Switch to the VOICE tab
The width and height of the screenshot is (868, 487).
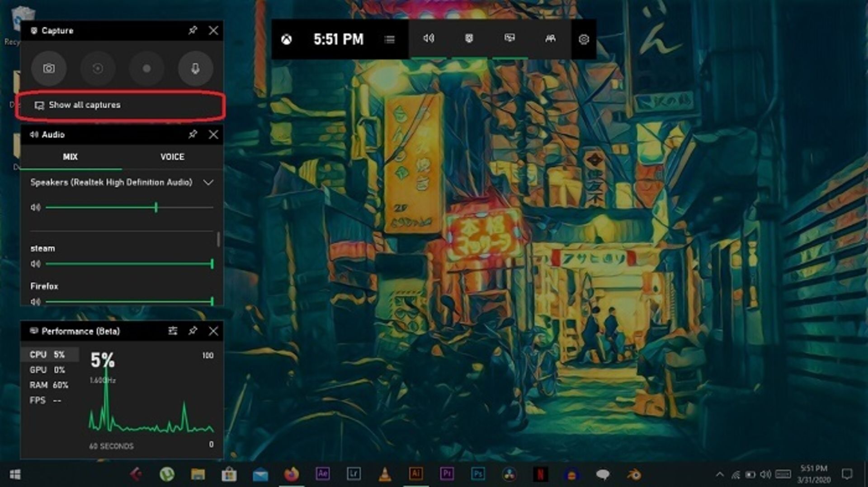172,157
